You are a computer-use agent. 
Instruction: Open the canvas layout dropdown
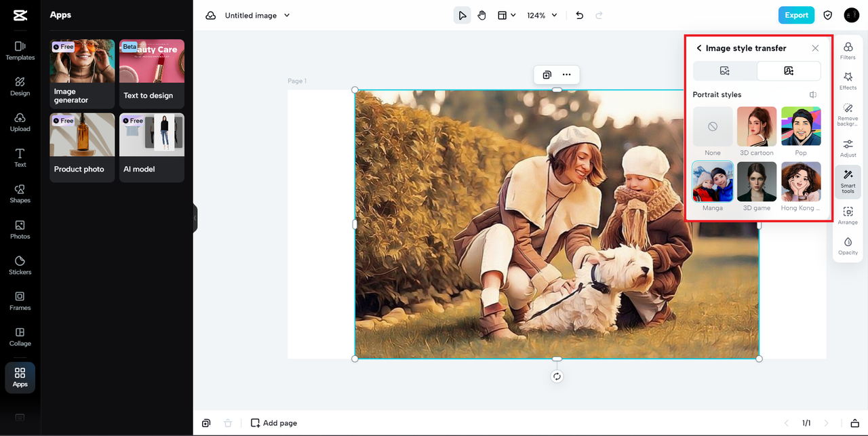tap(507, 16)
